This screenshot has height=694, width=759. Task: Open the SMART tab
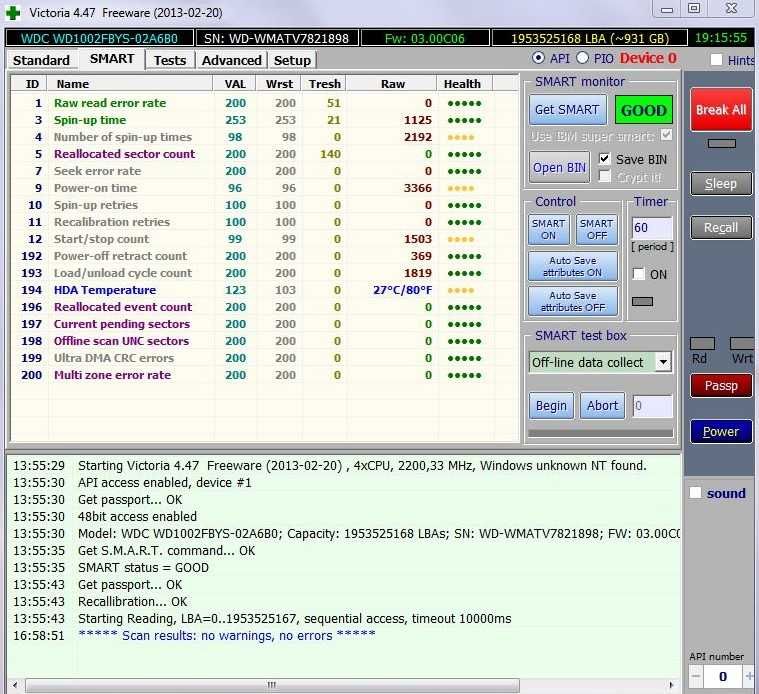(112, 59)
